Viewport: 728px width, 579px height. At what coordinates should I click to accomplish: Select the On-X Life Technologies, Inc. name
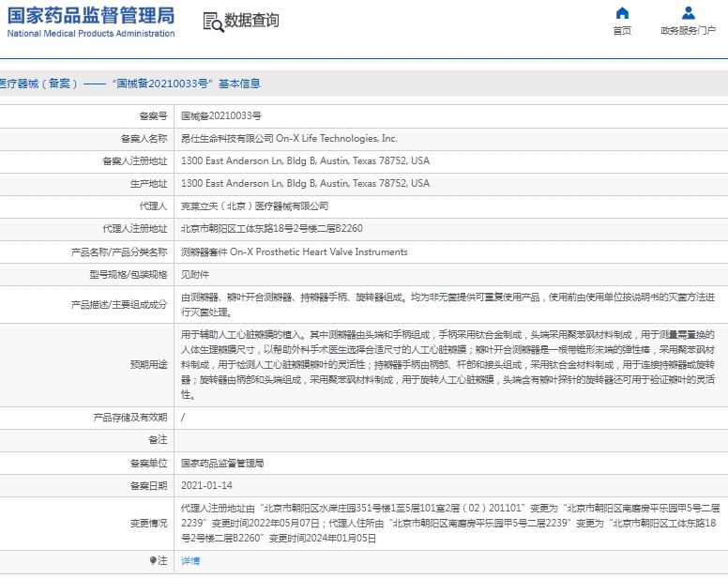pyautogui.click(x=337, y=138)
